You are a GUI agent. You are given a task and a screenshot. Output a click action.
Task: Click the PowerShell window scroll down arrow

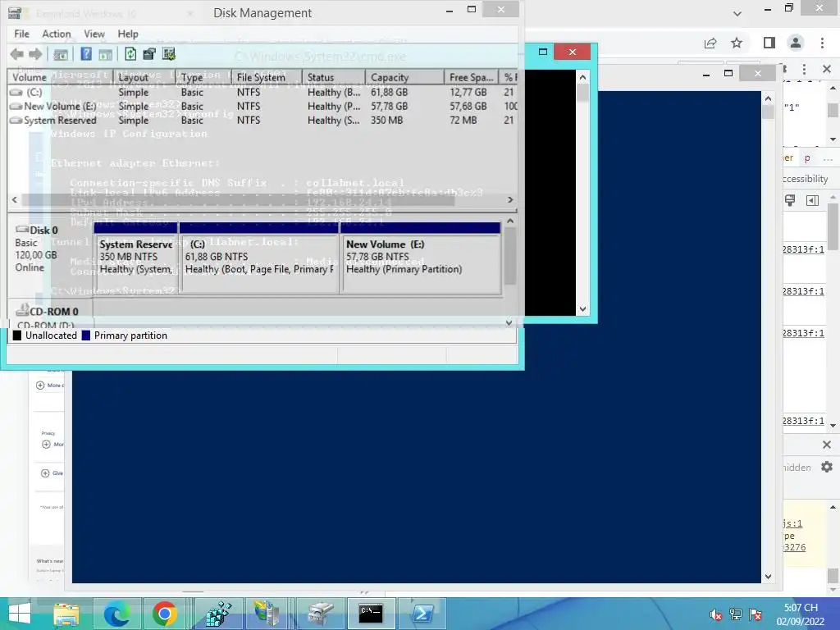click(768, 577)
